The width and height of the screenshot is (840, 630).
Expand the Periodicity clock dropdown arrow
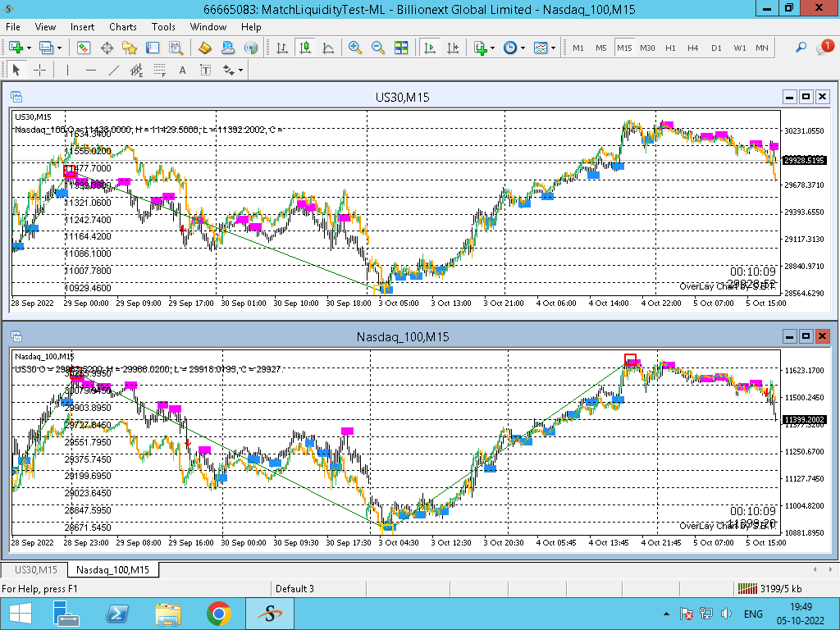pos(523,48)
